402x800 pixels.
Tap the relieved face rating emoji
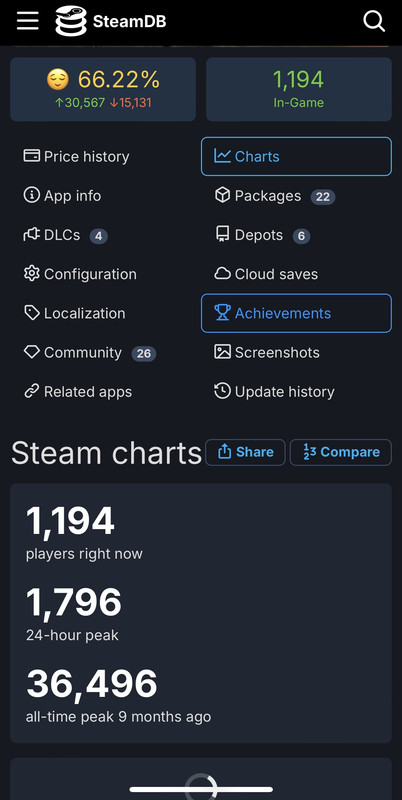click(58, 80)
